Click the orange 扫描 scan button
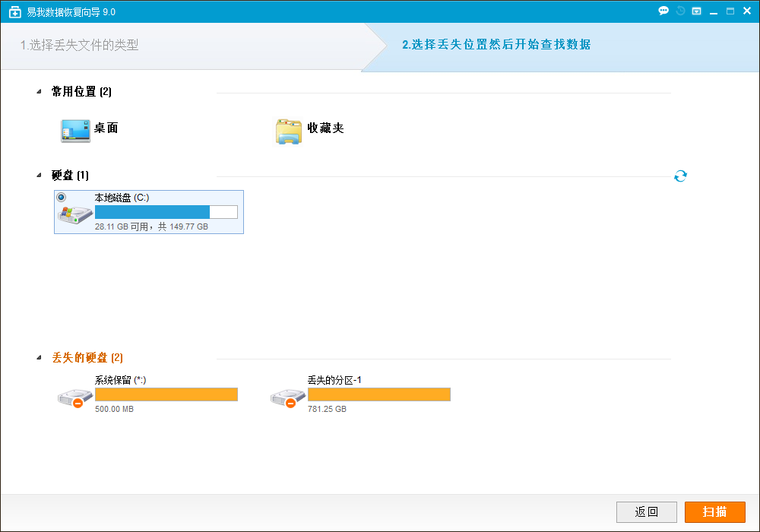This screenshot has height=532, width=760. (715, 512)
